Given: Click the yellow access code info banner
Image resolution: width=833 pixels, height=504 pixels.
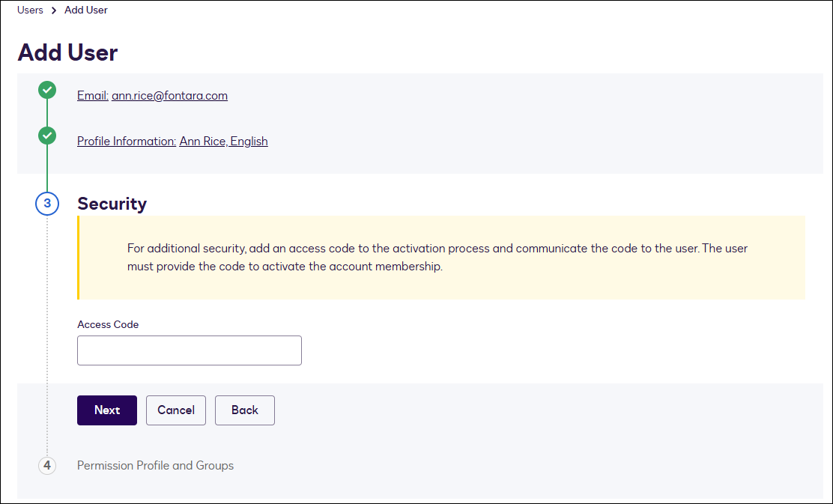Looking at the screenshot, I should coord(441,258).
